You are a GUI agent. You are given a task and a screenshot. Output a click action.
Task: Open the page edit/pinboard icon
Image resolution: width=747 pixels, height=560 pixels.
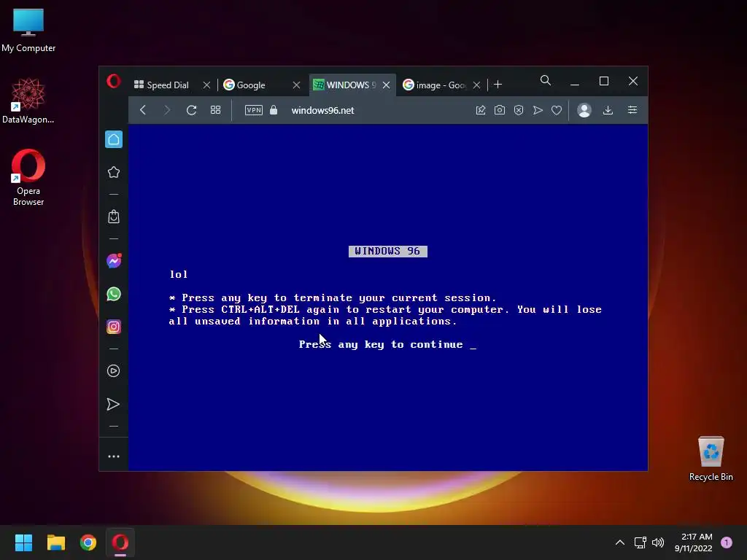481,110
